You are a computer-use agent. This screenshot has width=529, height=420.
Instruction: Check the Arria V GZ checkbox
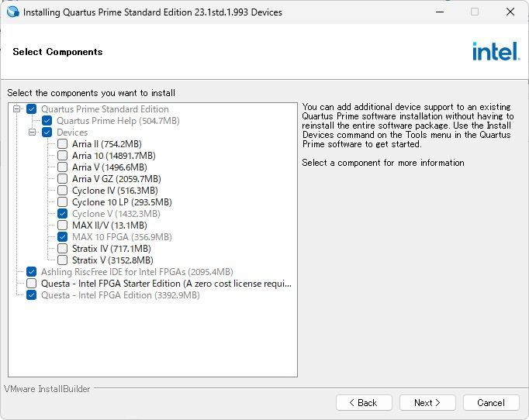coord(62,179)
